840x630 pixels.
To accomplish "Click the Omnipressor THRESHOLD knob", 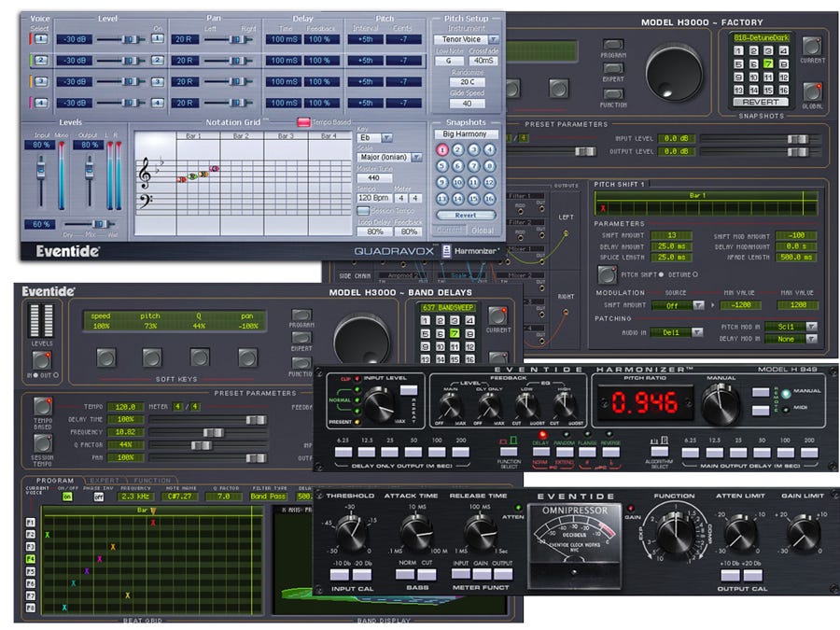I will pos(351,532).
